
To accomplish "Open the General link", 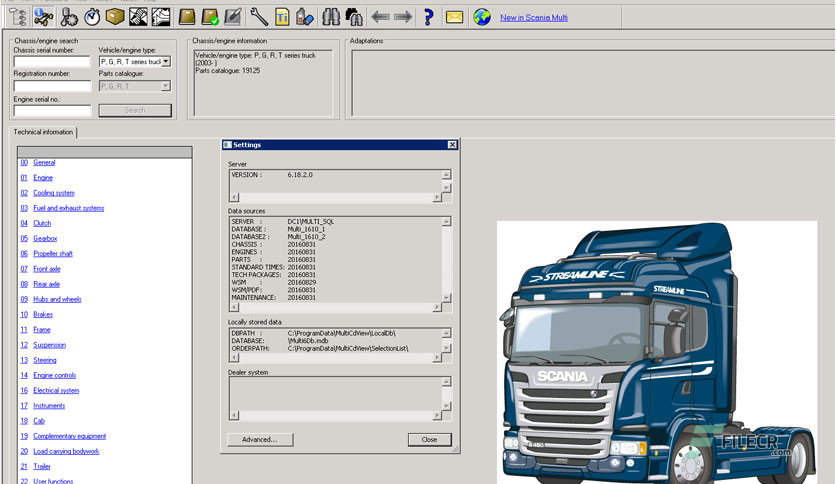I will (x=44, y=163).
